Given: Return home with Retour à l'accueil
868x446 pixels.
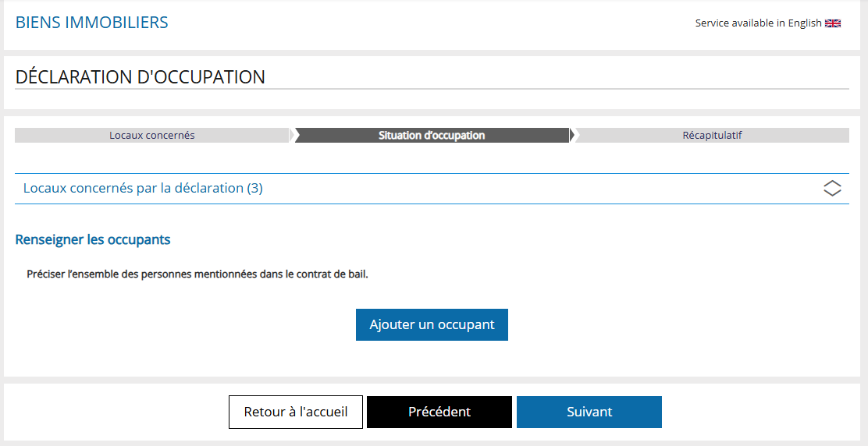Looking at the screenshot, I should pos(296,412).
